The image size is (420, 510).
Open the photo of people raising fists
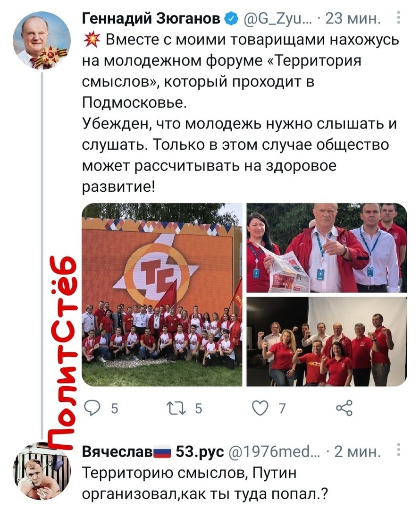(327, 341)
